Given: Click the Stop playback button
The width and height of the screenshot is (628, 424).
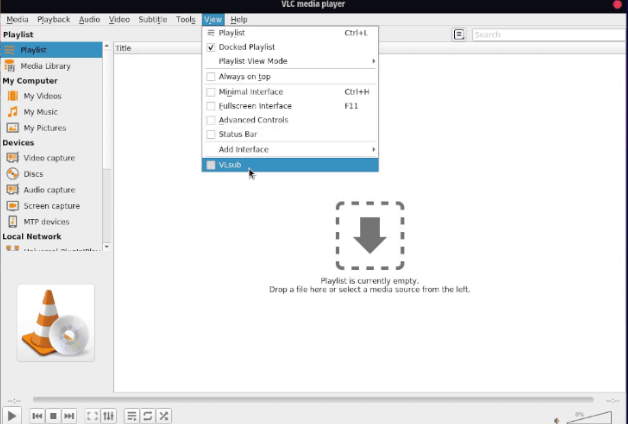Looking at the screenshot, I should click(x=53, y=416).
